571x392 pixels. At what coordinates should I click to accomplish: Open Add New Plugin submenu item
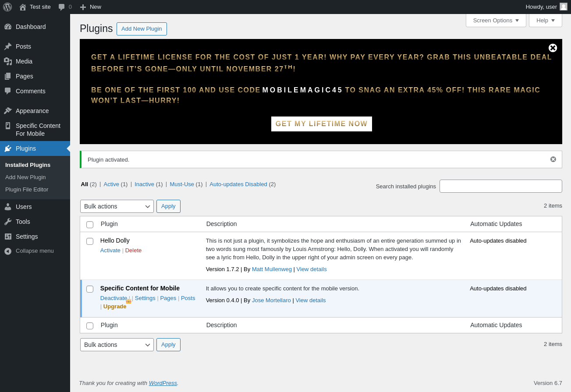click(25, 177)
